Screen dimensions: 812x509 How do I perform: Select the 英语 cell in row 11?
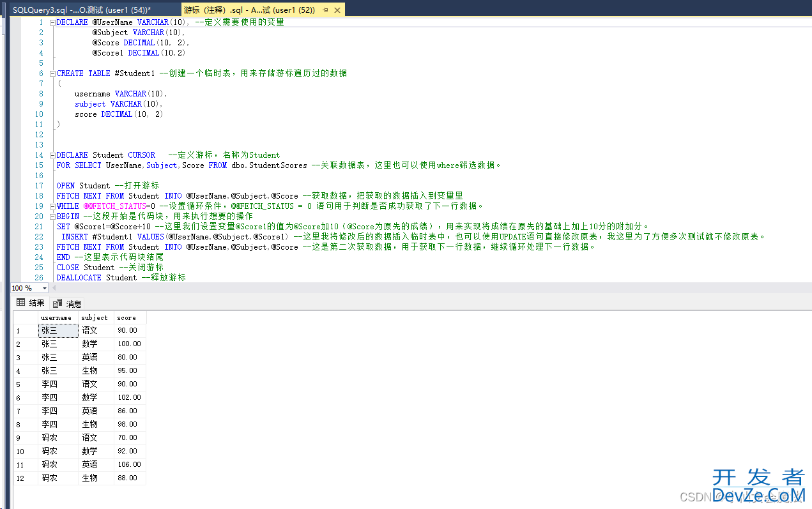pos(96,464)
